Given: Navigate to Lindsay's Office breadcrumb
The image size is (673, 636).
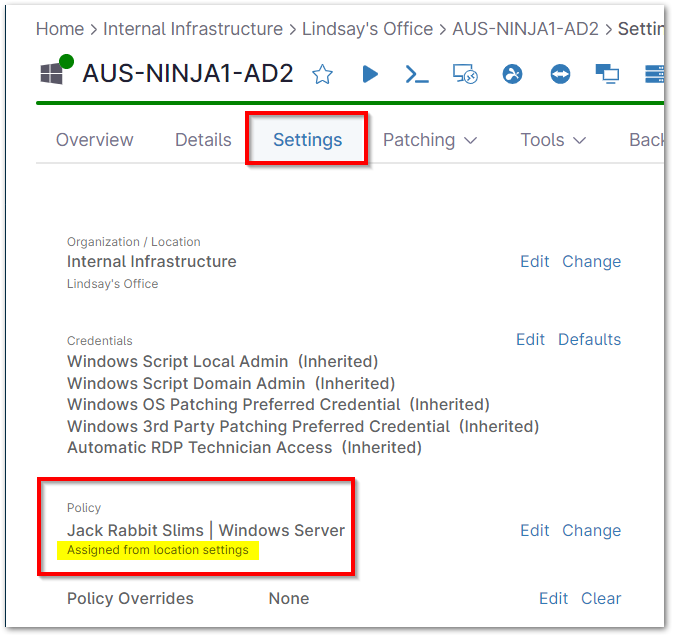Looking at the screenshot, I should point(368,29).
